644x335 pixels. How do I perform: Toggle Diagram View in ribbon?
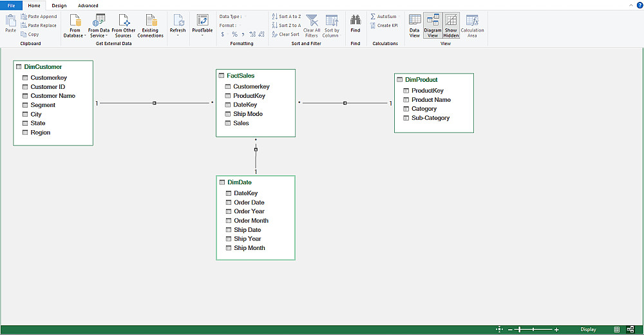pos(433,26)
